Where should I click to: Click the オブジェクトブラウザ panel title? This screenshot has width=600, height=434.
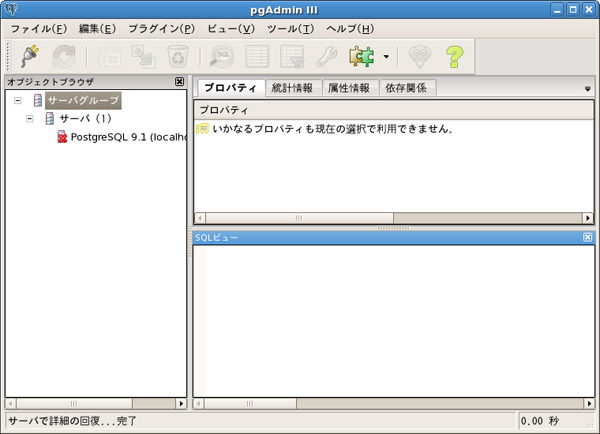[50, 82]
